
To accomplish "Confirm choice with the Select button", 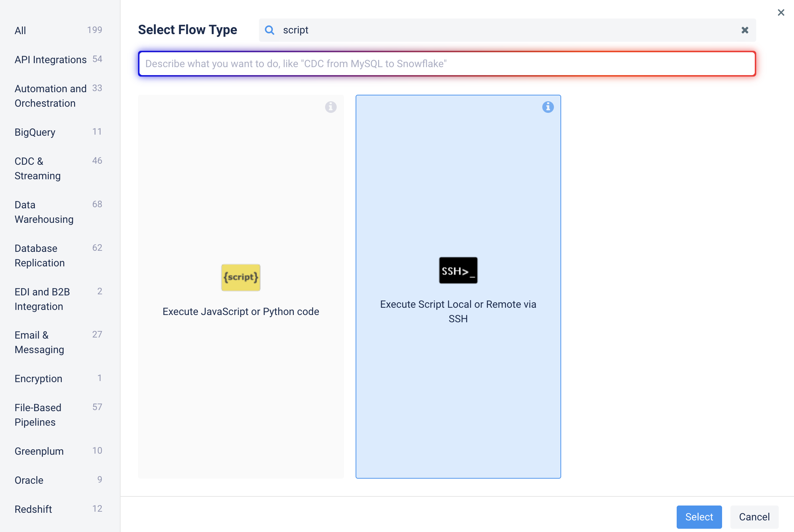I will (699, 517).
